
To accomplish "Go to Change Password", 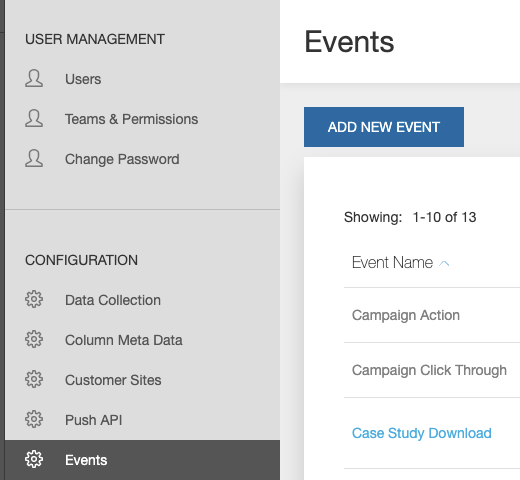I will pyautogui.click(x=122, y=159).
